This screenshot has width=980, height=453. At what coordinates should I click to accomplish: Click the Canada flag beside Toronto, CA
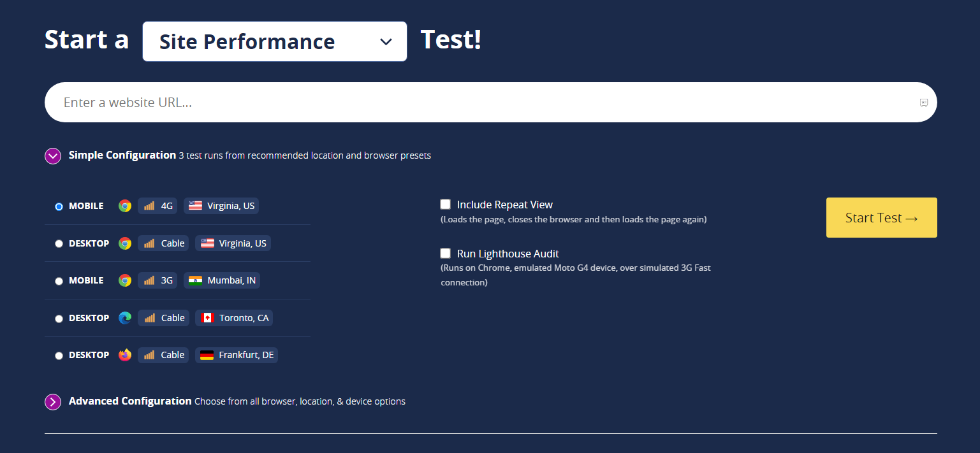point(207,318)
